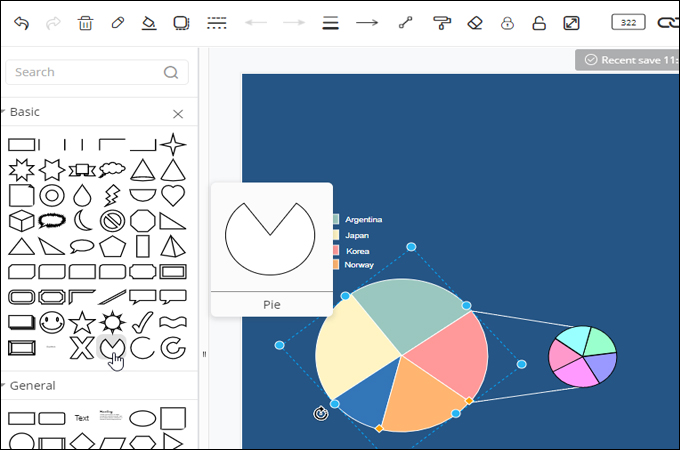Image resolution: width=680 pixels, height=450 pixels.
Task: Close the Basic shapes section with X
Action: click(x=178, y=114)
